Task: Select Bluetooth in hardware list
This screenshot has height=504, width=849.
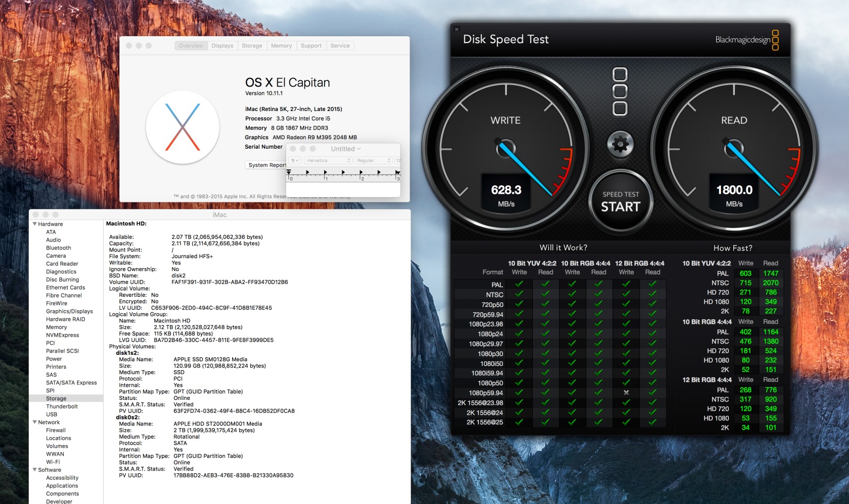Action: click(58, 248)
